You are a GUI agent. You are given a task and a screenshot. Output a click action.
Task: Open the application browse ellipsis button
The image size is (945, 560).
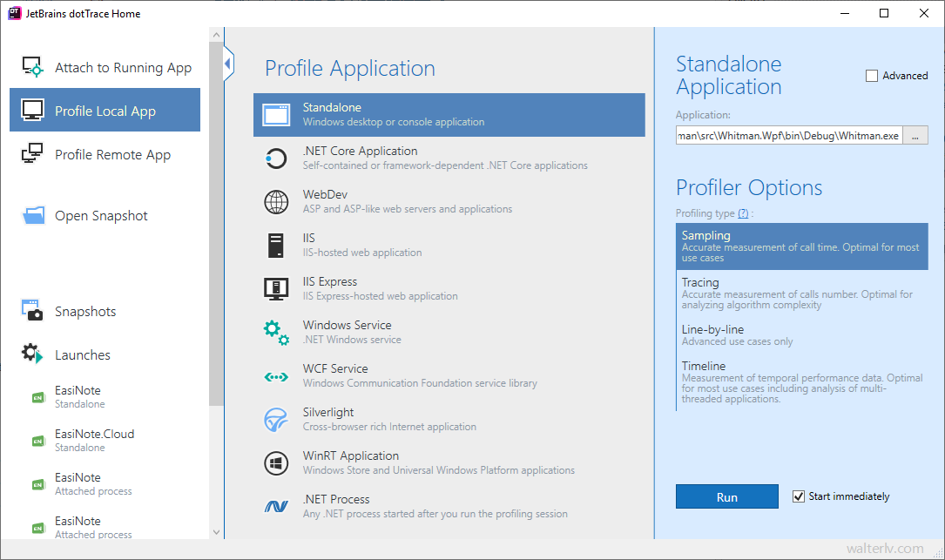(915, 136)
